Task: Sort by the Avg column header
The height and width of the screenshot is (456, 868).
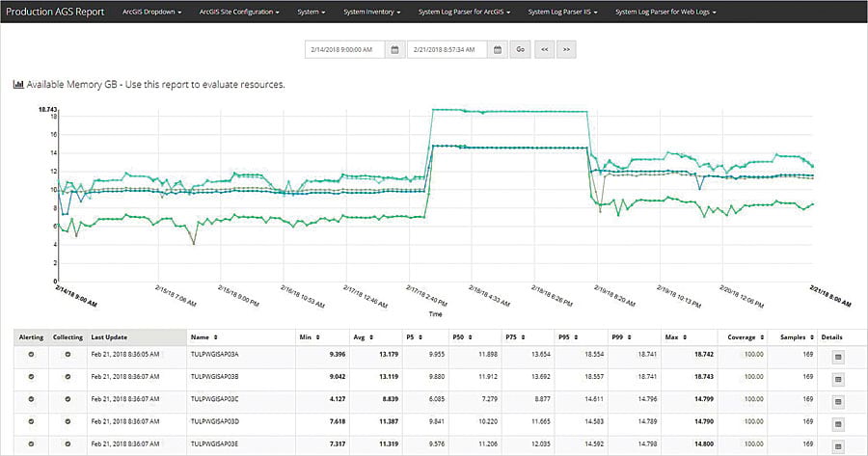Action: click(375, 337)
